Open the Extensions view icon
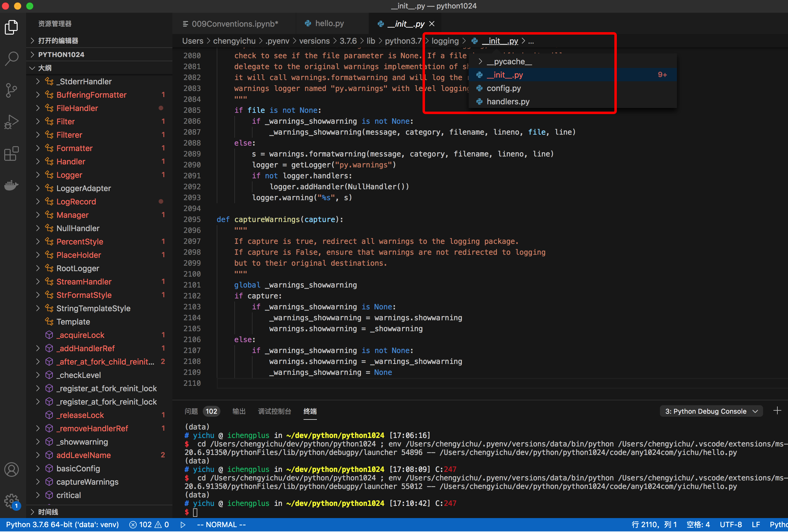The image size is (788, 532). point(12,153)
